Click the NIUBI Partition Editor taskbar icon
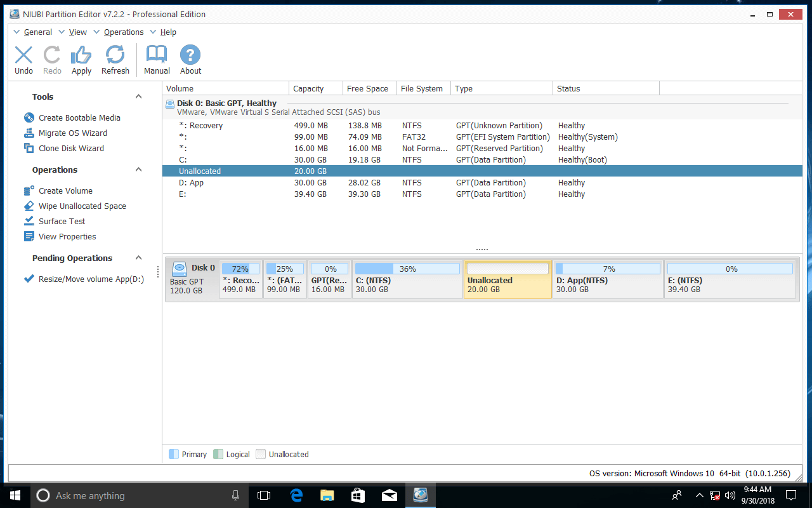 (420, 495)
